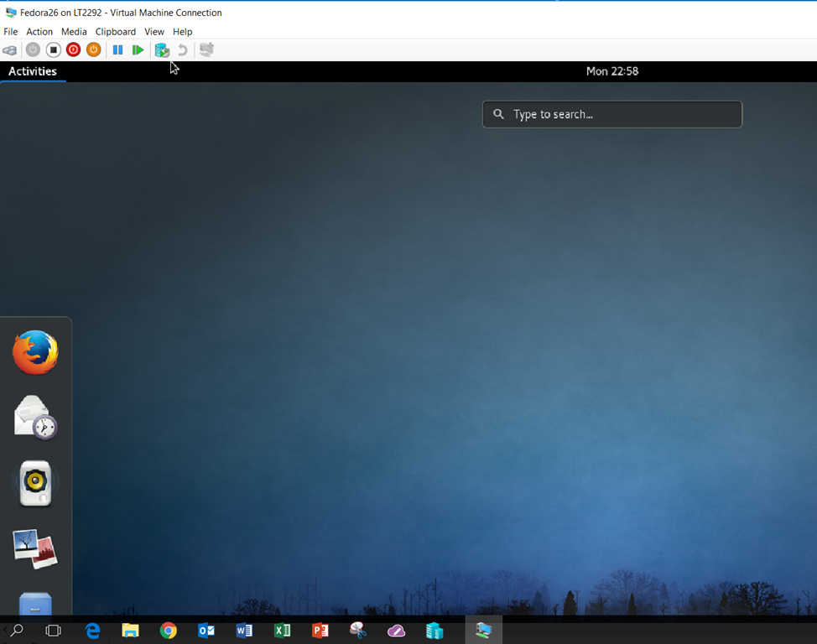Screen dimensions: 817x644
Task: Open the View menu
Action: pos(154,32)
